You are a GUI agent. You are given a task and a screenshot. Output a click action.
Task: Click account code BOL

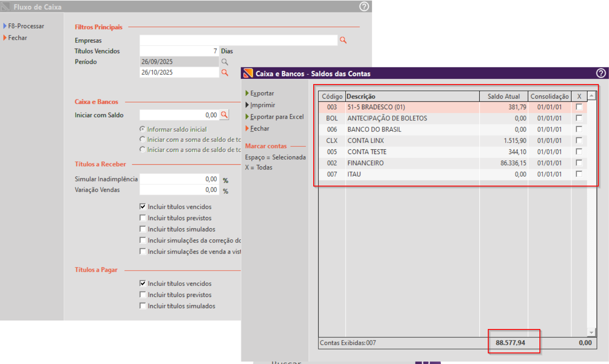[332, 118]
